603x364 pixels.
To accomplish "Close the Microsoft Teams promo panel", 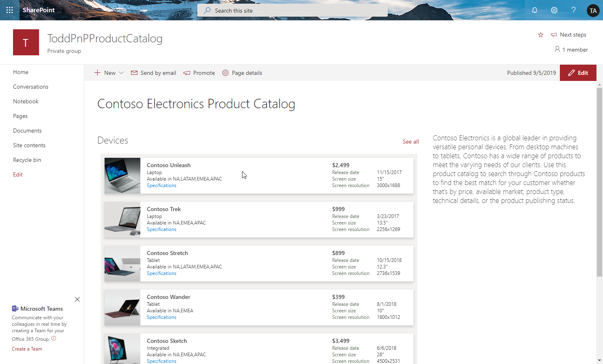I will [77, 299].
